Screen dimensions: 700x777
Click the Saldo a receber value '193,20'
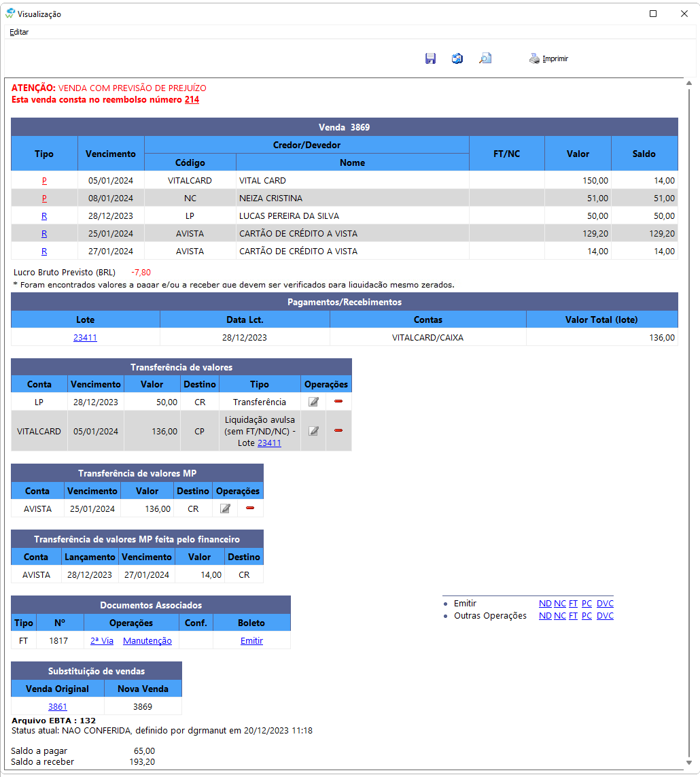click(142, 762)
